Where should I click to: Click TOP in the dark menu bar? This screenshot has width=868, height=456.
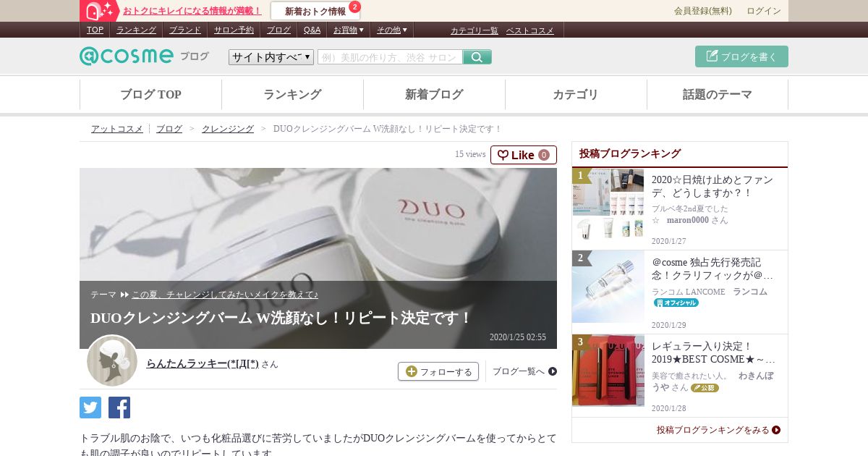click(x=95, y=30)
